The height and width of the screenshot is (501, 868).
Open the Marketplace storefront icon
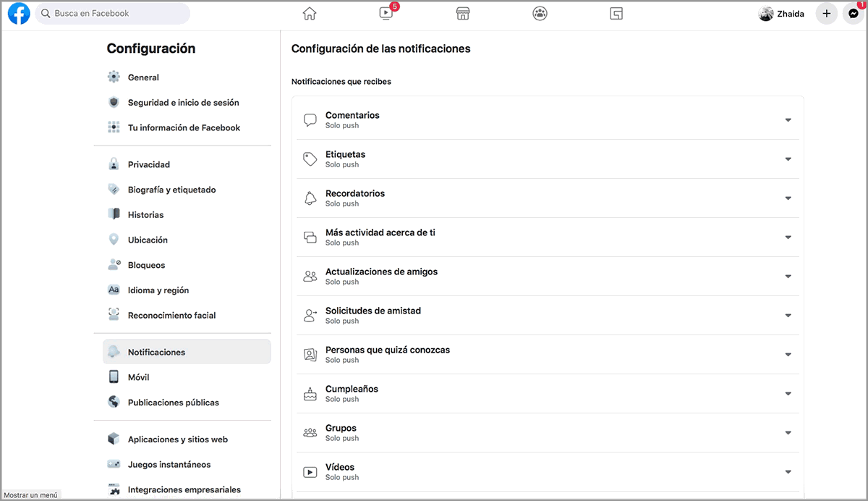point(463,14)
